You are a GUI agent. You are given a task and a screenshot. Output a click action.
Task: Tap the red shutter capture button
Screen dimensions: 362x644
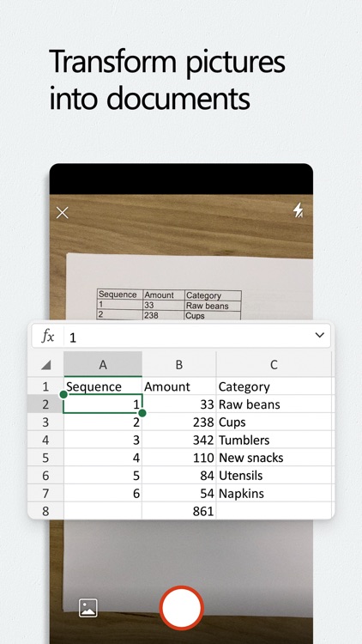tap(181, 608)
